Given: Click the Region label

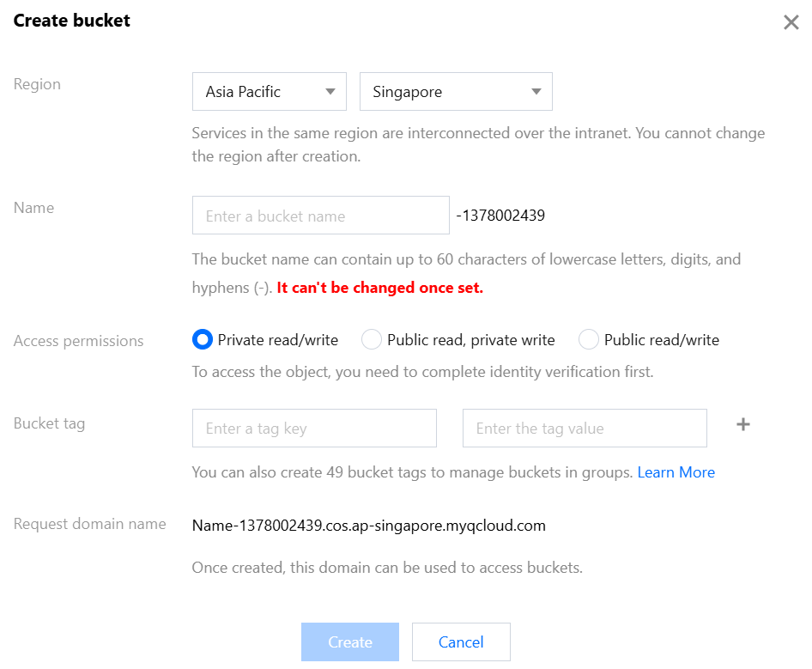Looking at the screenshot, I should [x=37, y=84].
